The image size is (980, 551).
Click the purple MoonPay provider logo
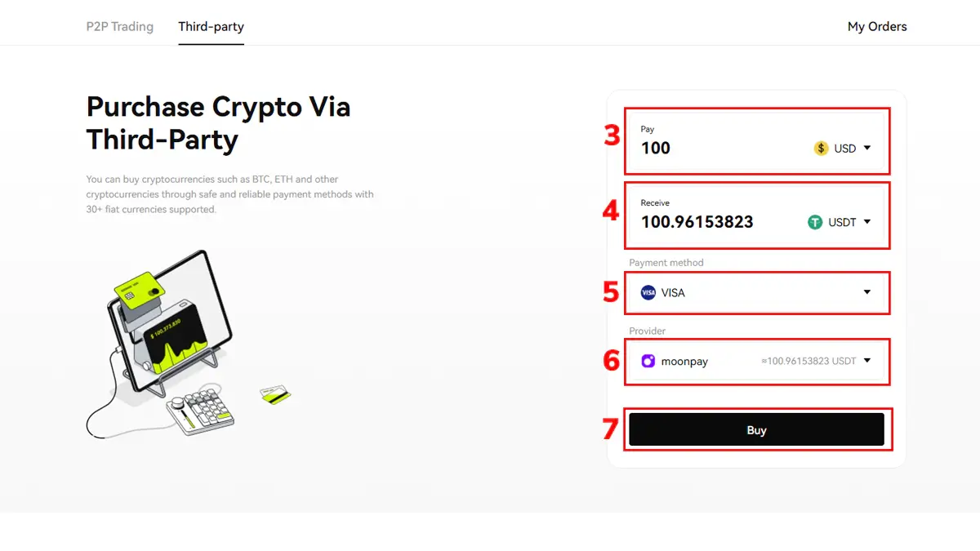click(x=648, y=361)
